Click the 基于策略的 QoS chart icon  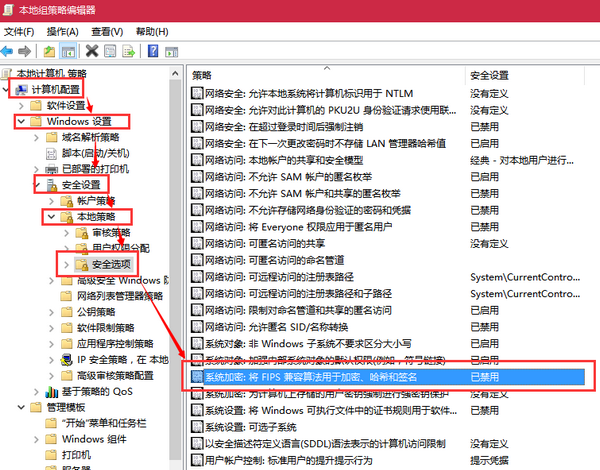[x=52, y=392]
